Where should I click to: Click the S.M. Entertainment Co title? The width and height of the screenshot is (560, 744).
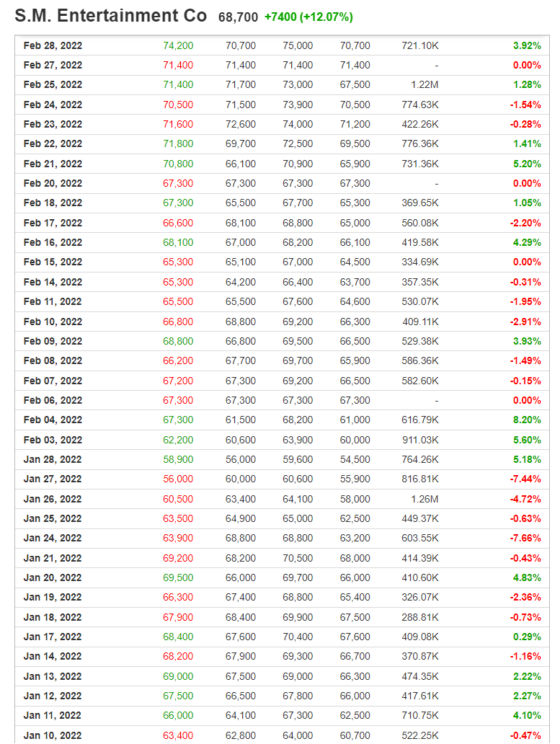pos(110,16)
